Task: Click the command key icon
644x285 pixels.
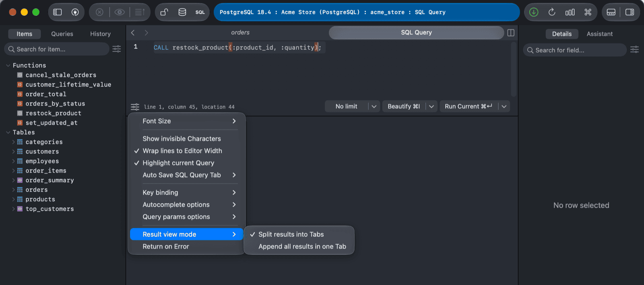Action: (x=588, y=12)
